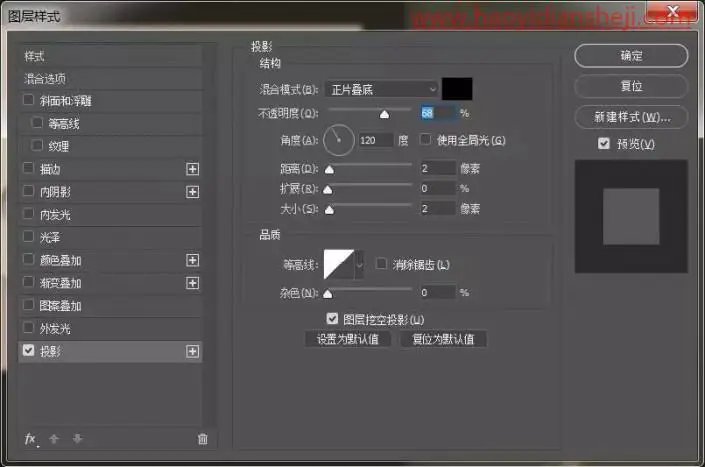Image resolution: width=705 pixels, height=467 pixels.
Task: Click the 扩展 percent input field
Action: point(438,188)
